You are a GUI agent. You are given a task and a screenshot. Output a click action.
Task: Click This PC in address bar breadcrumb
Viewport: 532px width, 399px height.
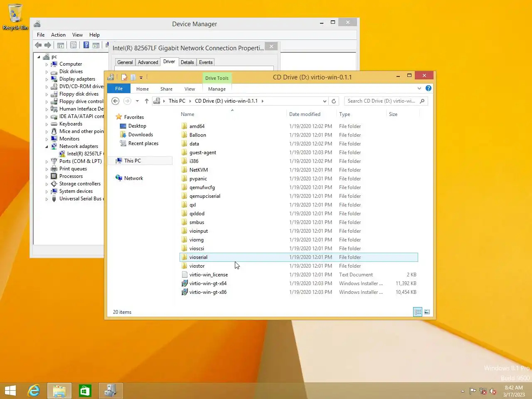pos(177,101)
